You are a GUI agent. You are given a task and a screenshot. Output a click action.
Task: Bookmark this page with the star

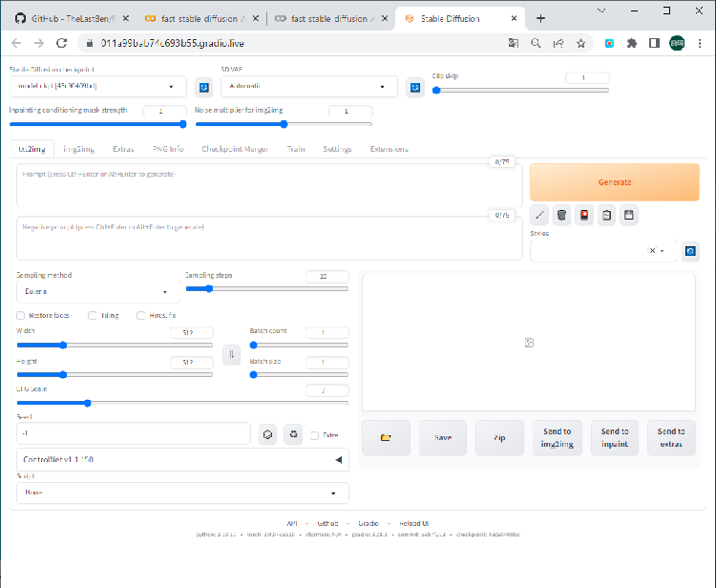click(x=580, y=43)
